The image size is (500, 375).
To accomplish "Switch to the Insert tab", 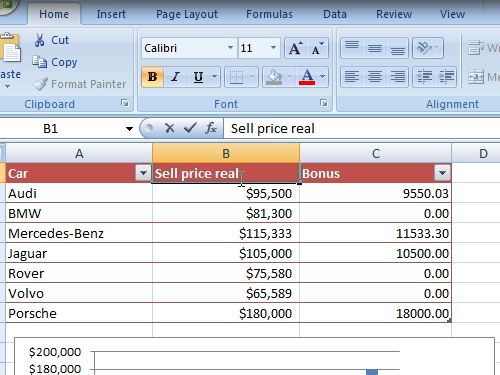I will (x=111, y=14).
